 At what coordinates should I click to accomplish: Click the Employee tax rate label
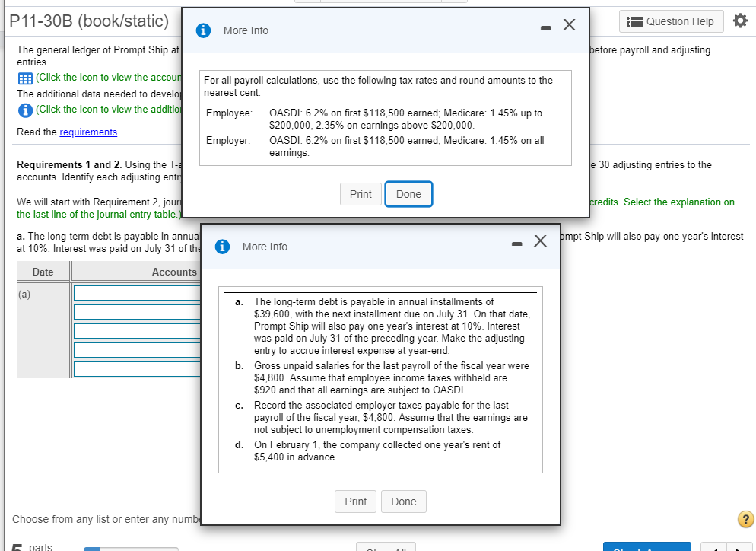(229, 113)
